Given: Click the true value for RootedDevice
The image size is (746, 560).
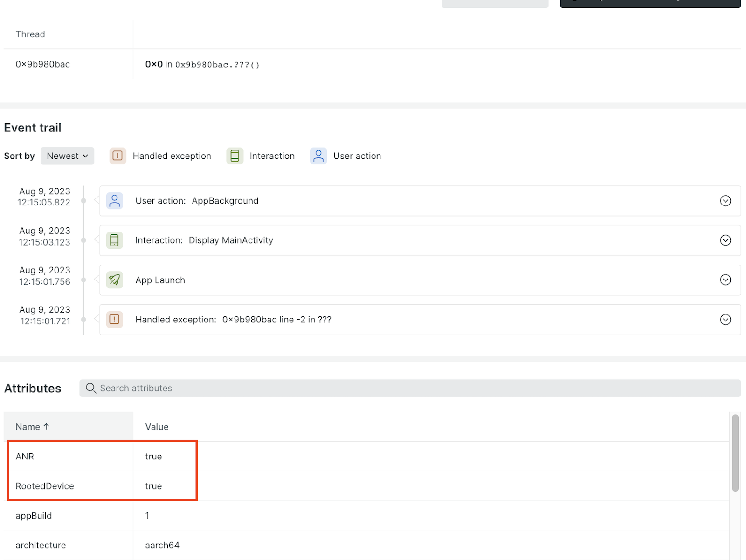Looking at the screenshot, I should tap(153, 486).
